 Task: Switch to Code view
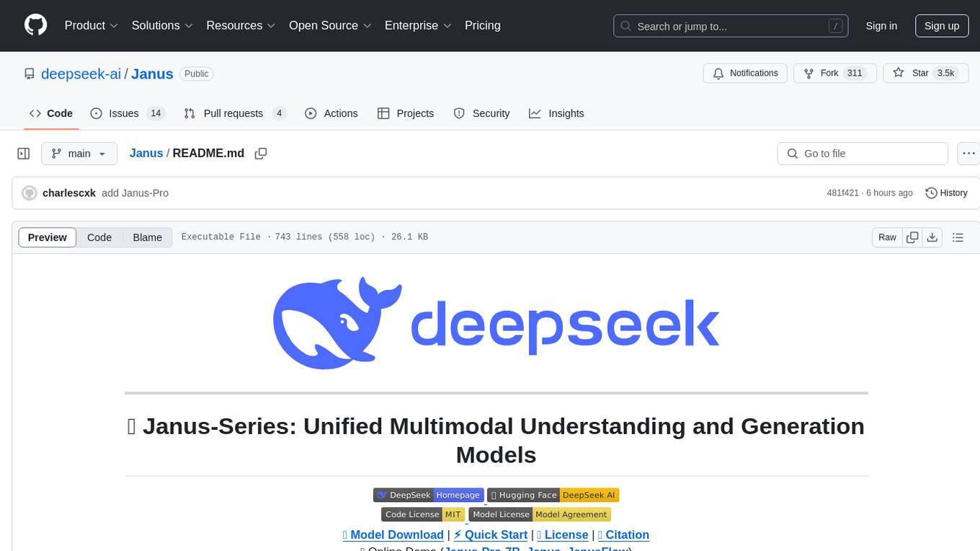point(99,237)
